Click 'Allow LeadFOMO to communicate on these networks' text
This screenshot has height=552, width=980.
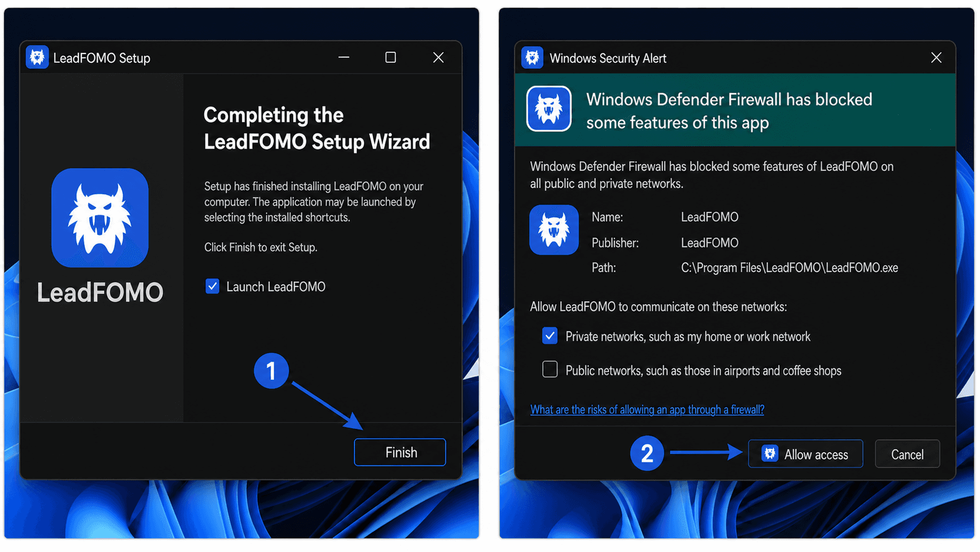click(x=658, y=307)
